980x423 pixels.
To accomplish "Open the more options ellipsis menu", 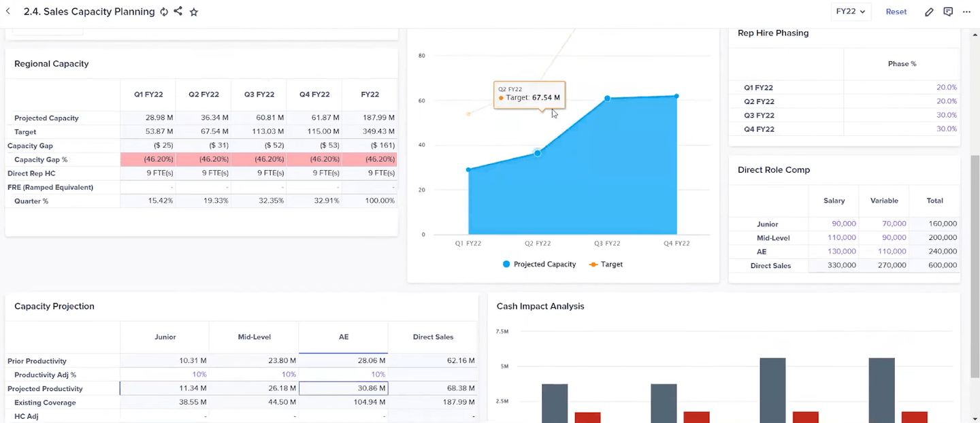I will point(966,12).
